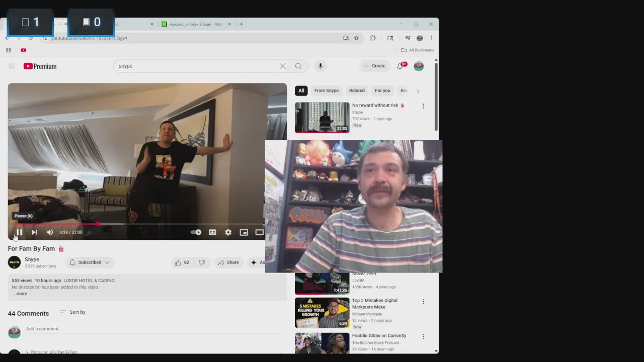Open the Chrome three-dot menu
This screenshot has height=362, width=644.
[431, 38]
